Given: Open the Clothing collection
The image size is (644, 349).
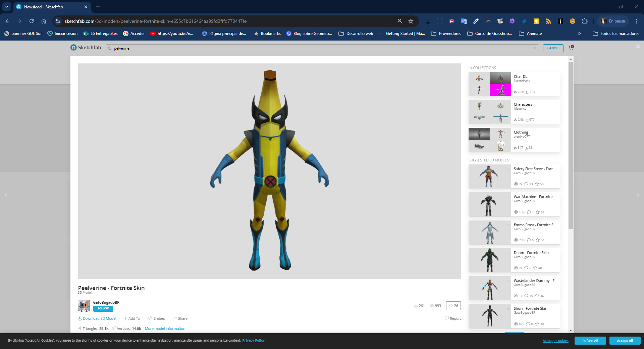Looking at the screenshot, I should [514, 140].
